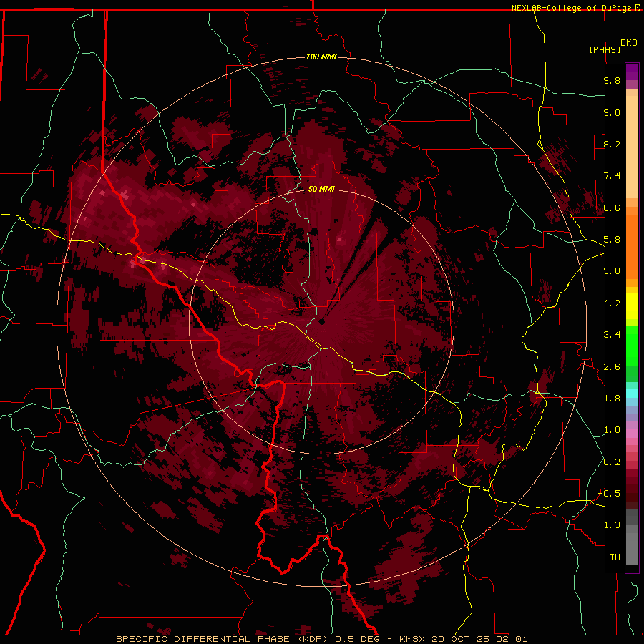Click the 0.2 legend value

click(x=612, y=462)
